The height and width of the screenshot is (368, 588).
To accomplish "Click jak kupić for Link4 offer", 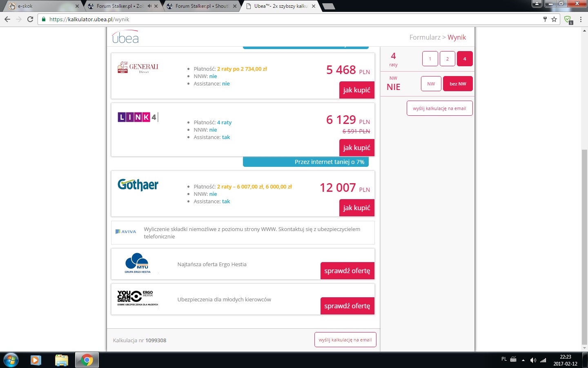I will (357, 148).
